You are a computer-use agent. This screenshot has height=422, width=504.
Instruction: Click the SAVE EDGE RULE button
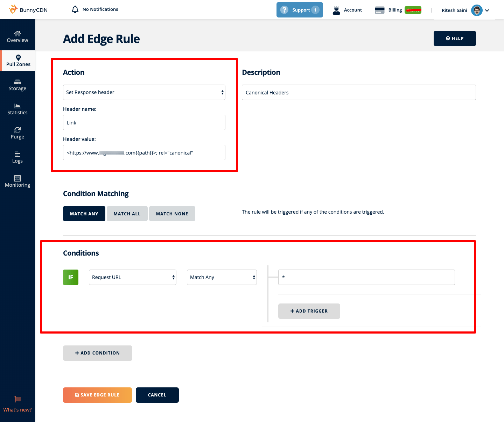click(x=97, y=395)
